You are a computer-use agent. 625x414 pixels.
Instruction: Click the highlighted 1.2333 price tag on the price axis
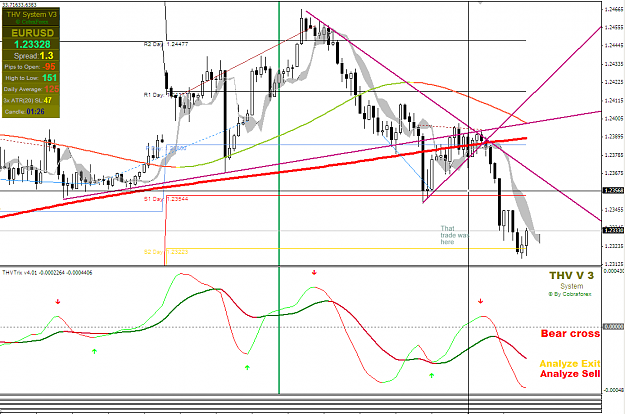click(x=614, y=230)
